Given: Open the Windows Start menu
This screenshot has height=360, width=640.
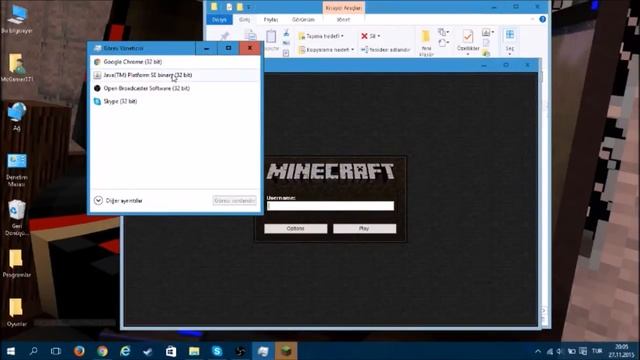Looking at the screenshot, I should 11,351.
